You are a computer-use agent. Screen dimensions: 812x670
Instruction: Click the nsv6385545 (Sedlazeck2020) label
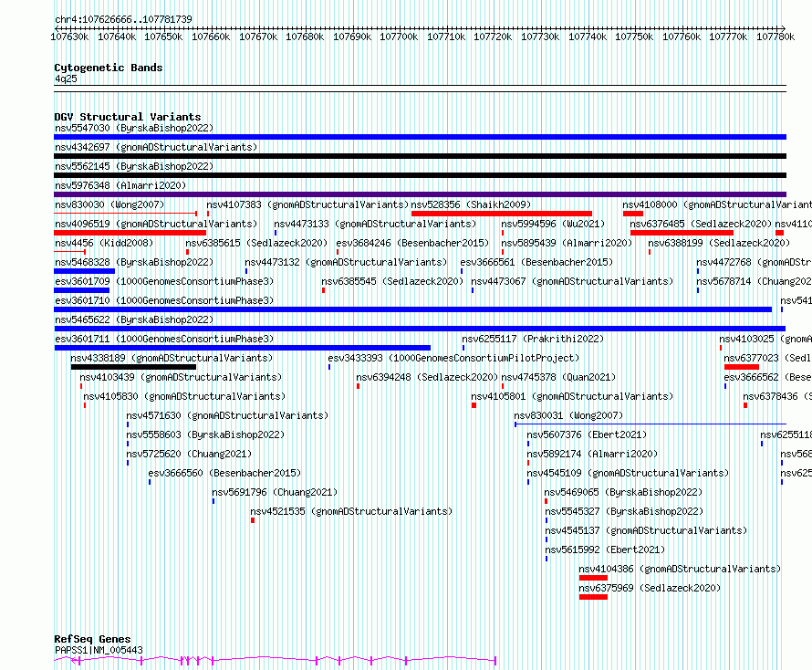coord(392,281)
